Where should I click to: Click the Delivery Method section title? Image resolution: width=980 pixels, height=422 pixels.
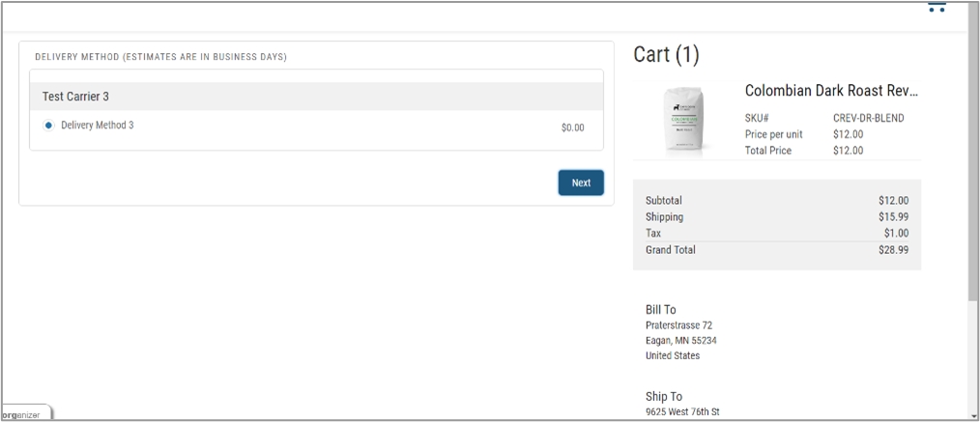(160, 57)
